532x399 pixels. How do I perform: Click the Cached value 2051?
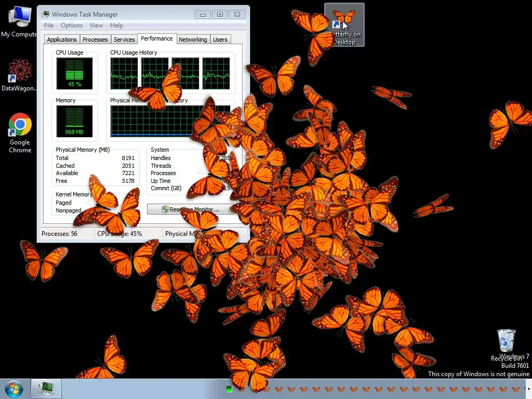(128, 166)
